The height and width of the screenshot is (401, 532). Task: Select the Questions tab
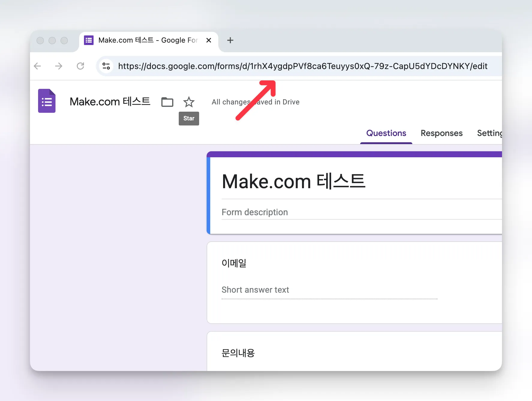pos(386,133)
